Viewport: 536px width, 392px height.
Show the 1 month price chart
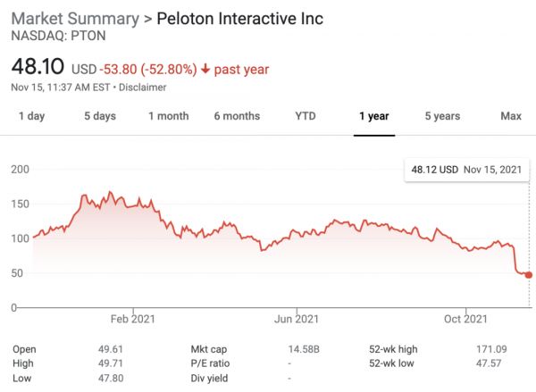pos(169,116)
